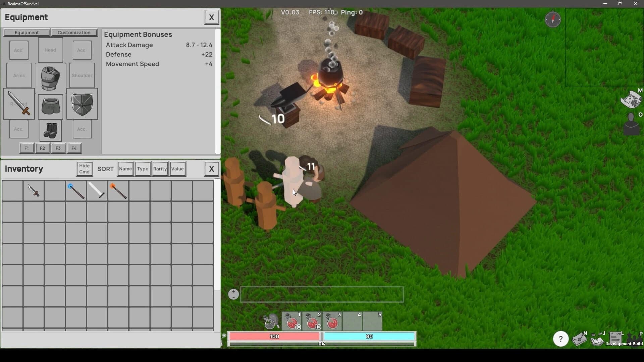Open the mail envelope icon marked N

579,339
